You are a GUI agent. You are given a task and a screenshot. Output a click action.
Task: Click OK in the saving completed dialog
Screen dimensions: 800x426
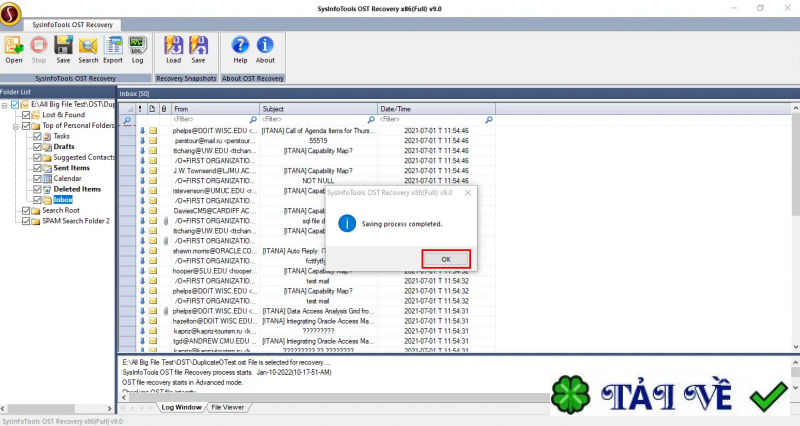[x=446, y=259]
